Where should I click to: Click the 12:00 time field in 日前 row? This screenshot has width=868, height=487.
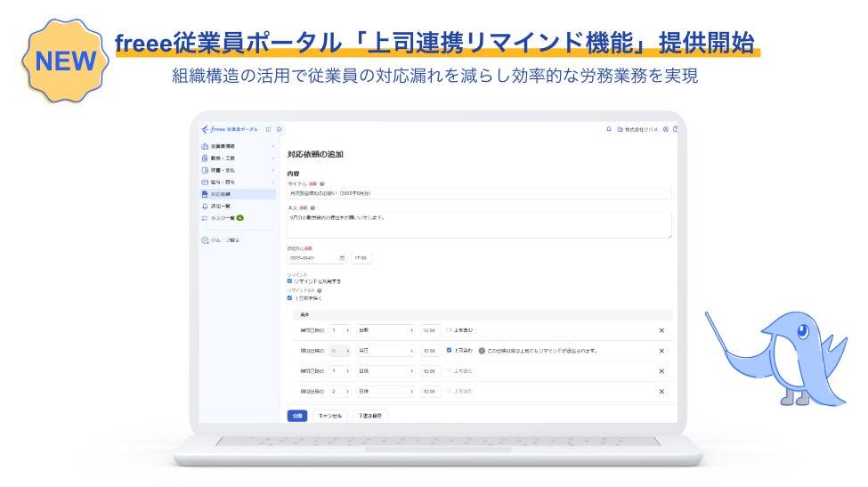(x=431, y=330)
